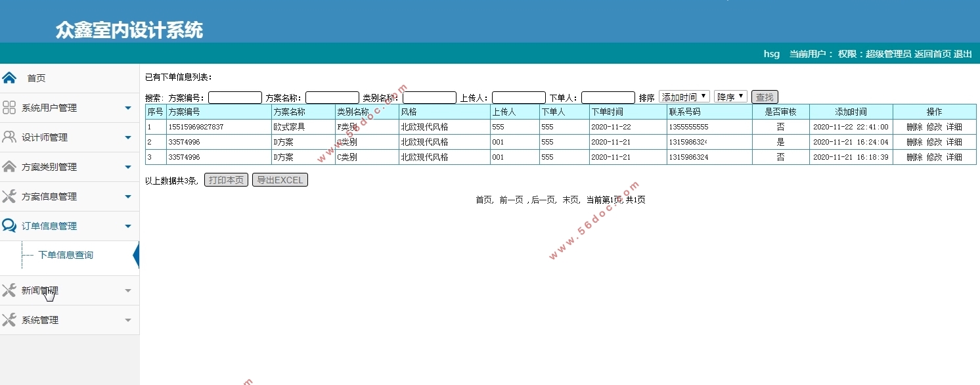The width and height of the screenshot is (980, 385).
Task: Expand the 方案信息管理 arrow
Action: (128, 196)
